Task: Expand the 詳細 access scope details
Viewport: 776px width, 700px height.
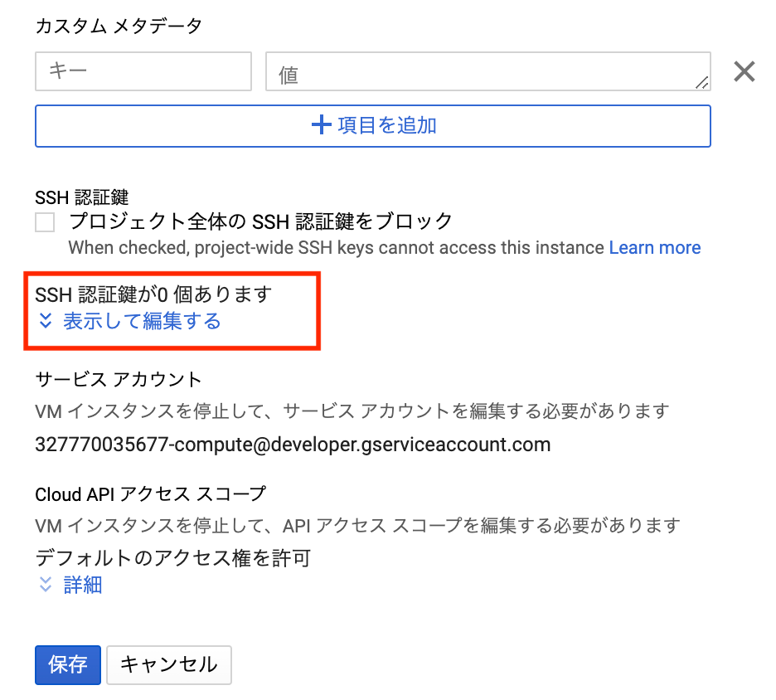Action: tap(83, 586)
